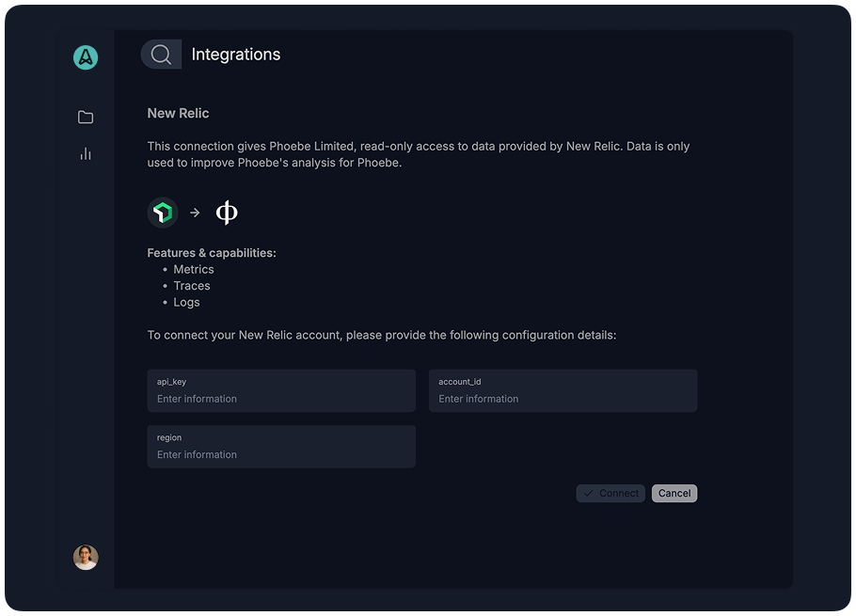Focus the region input field
This screenshot has height=616, width=856.
coord(281,447)
